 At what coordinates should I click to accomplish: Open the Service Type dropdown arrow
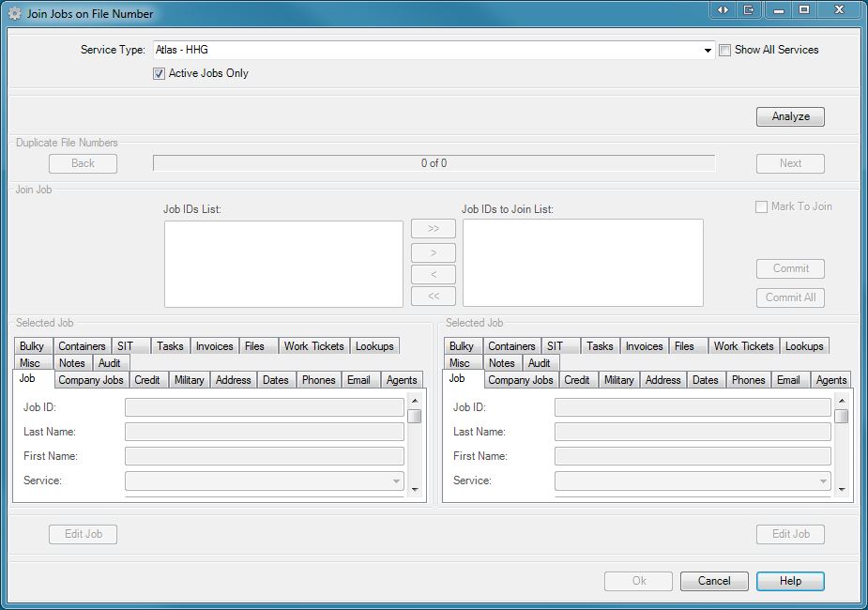(x=708, y=51)
